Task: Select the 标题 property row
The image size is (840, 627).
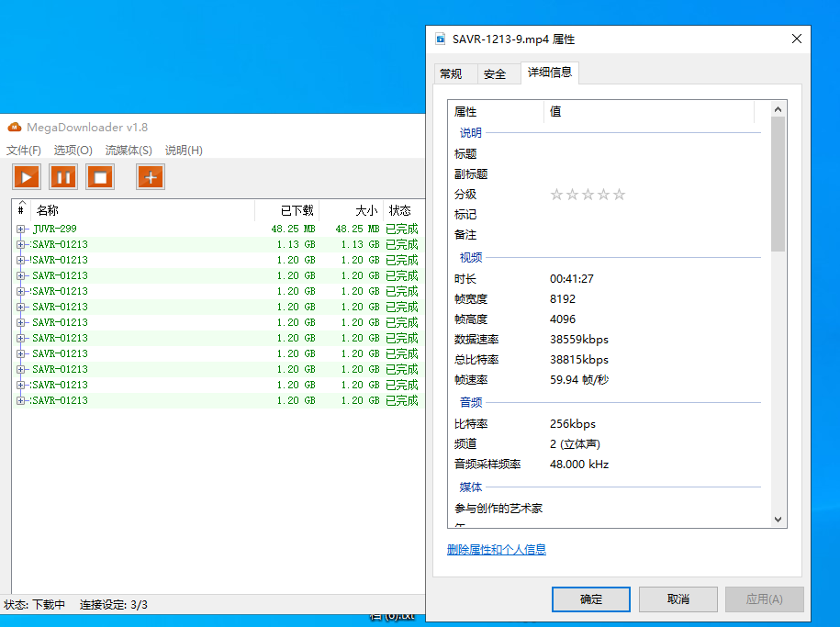Action: pyautogui.click(x=605, y=154)
